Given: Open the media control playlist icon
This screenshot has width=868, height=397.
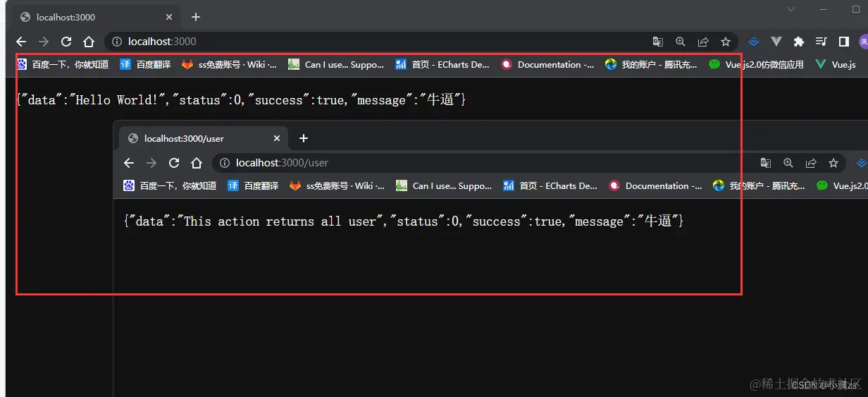Looking at the screenshot, I should 821,42.
